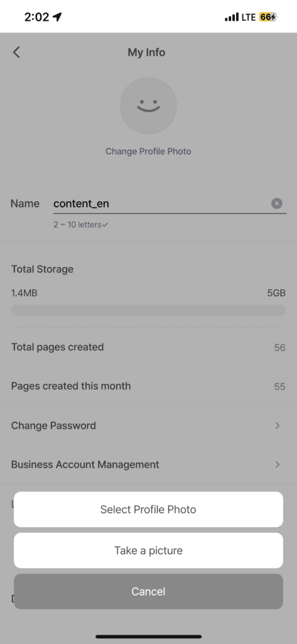Tap the Total pages created row

(148, 347)
